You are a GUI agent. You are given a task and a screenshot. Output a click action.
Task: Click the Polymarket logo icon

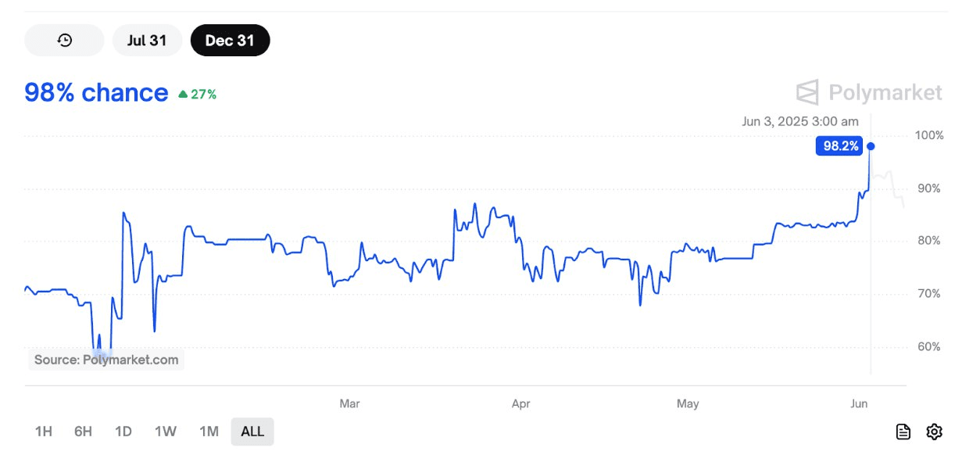807,92
